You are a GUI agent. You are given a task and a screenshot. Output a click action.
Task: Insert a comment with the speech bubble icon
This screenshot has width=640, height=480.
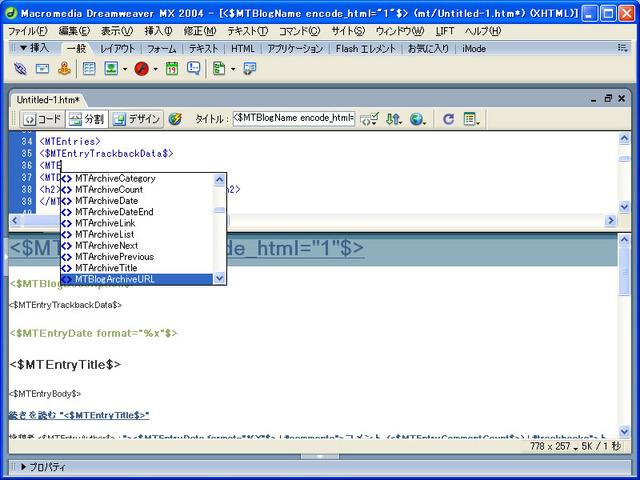click(193, 69)
